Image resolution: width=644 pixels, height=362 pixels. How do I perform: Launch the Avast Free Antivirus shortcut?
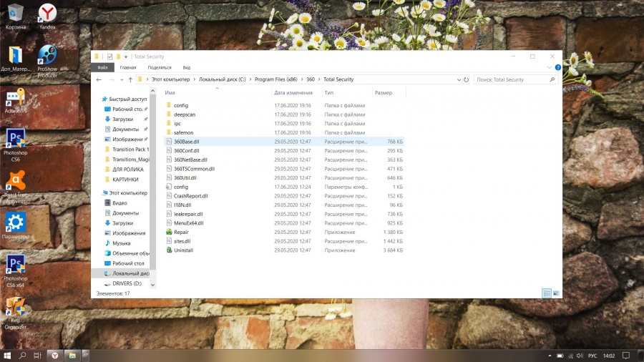click(x=16, y=187)
